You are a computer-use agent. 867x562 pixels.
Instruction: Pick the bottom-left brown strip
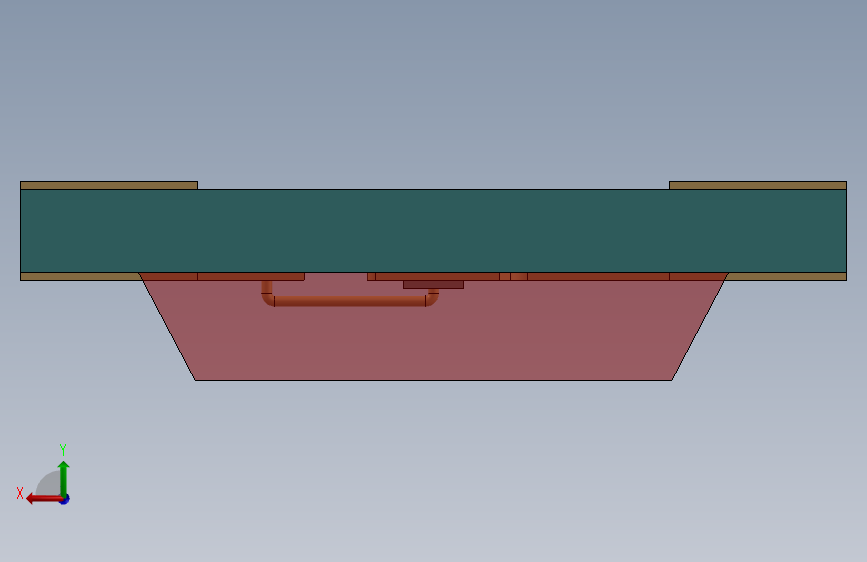pyautogui.click(x=81, y=277)
